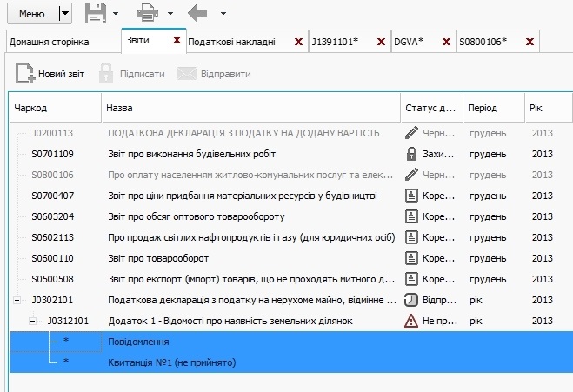Close the Звіти tab
The height and width of the screenshot is (392, 573).
click(x=177, y=40)
